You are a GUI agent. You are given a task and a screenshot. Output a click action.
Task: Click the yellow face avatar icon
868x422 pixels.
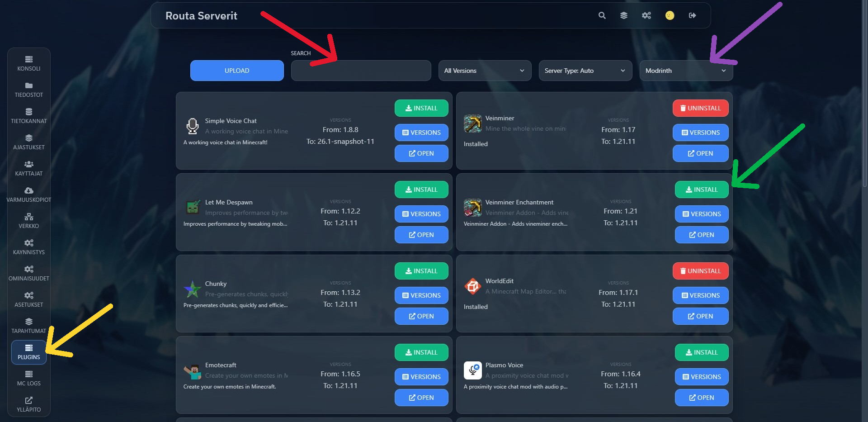tap(670, 15)
